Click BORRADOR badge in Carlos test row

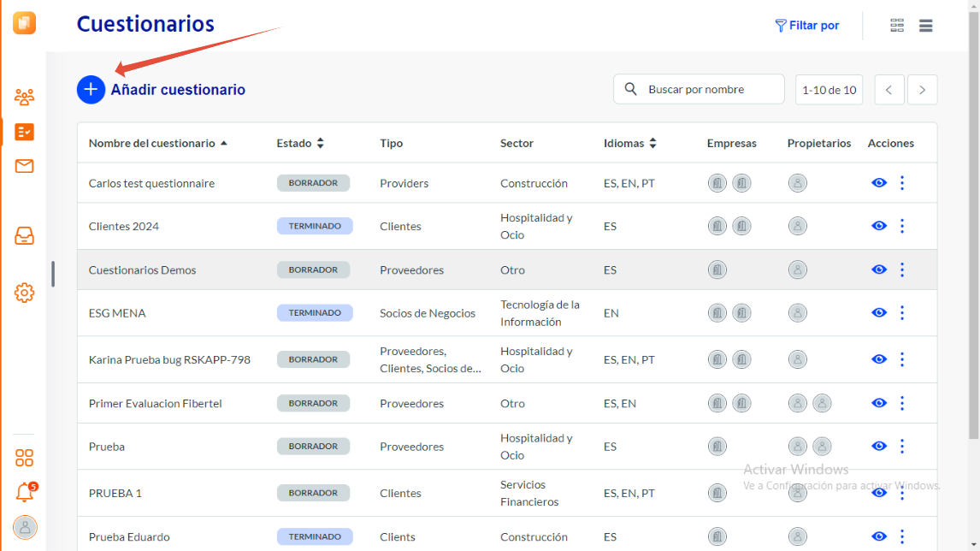[x=313, y=183]
